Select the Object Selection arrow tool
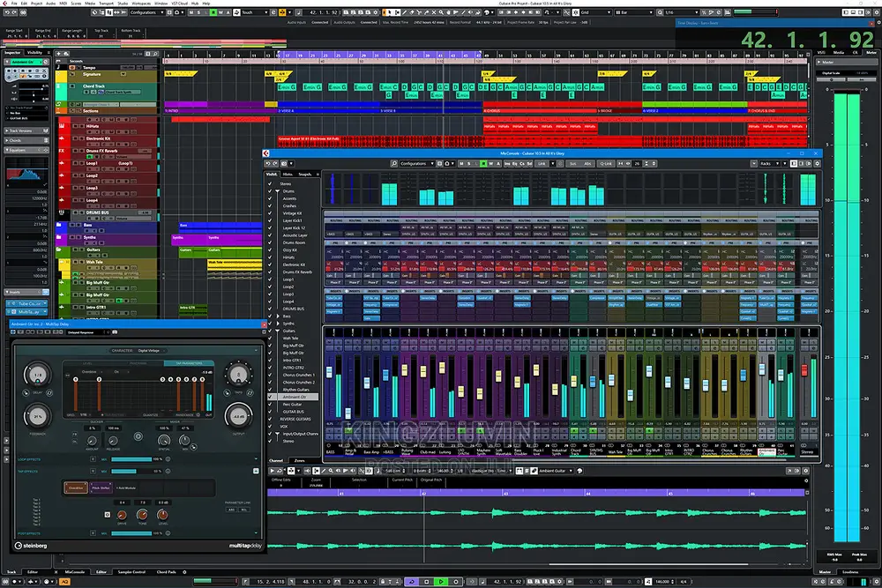882x588 pixels. coord(390,12)
